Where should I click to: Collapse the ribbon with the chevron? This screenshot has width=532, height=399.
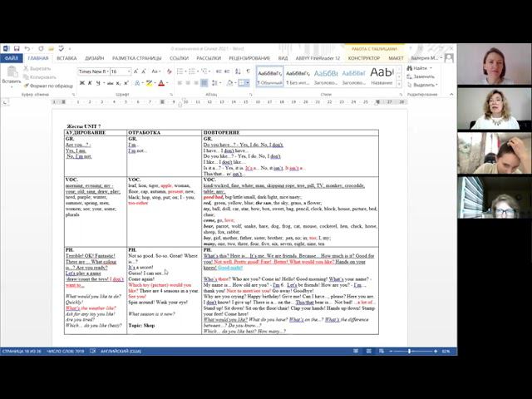[451, 94]
